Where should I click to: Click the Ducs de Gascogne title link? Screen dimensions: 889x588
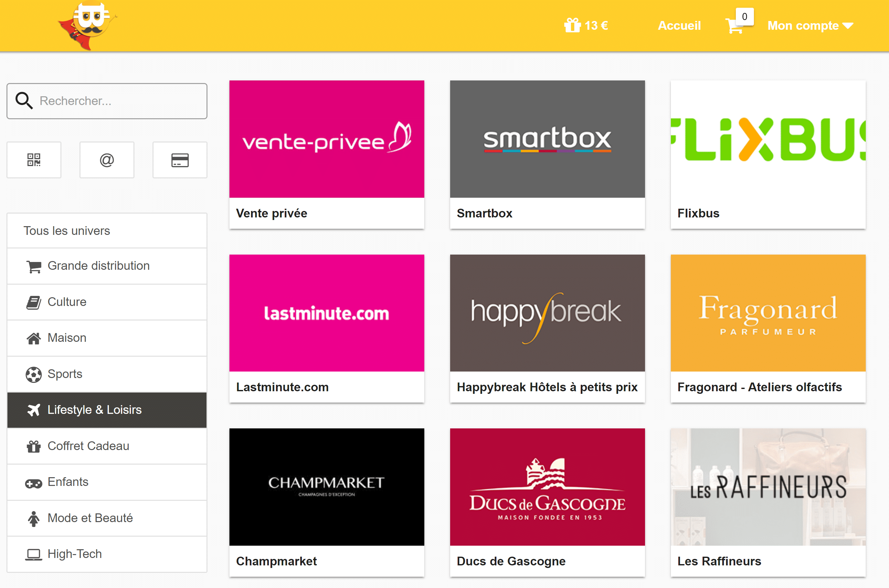pyautogui.click(x=511, y=561)
